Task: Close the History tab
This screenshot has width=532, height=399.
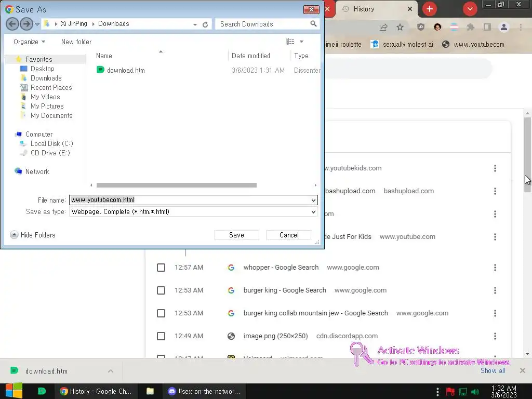Action: click(x=410, y=9)
